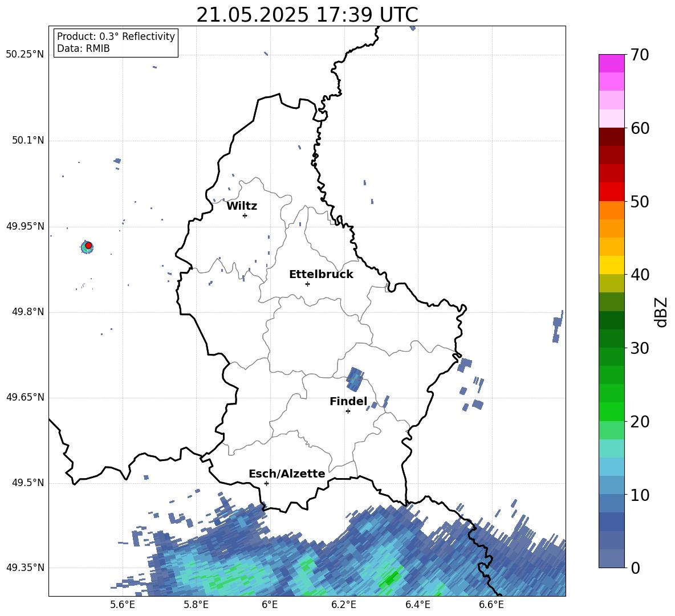Click colorbar tick label 50
This screenshot has height=616, width=675.
(x=640, y=201)
